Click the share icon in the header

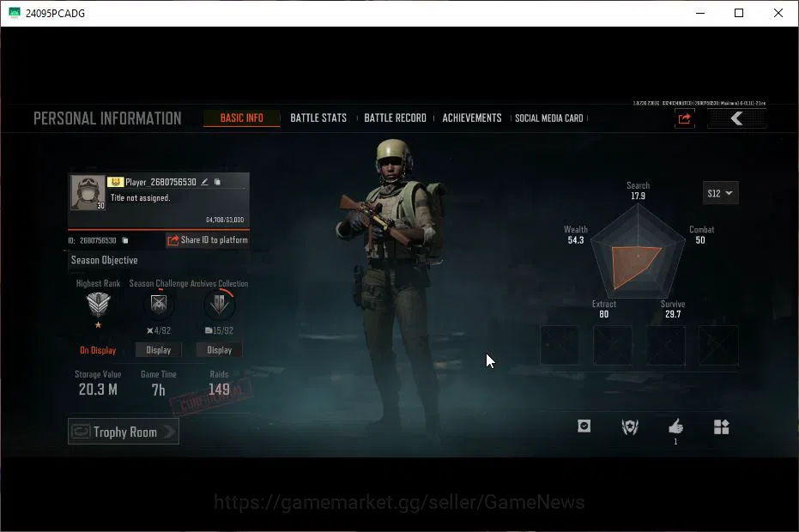[684, 118]
